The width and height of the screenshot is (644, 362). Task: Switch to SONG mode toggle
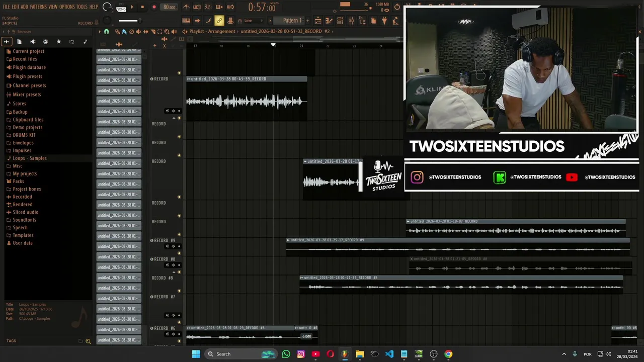point(121,9)
